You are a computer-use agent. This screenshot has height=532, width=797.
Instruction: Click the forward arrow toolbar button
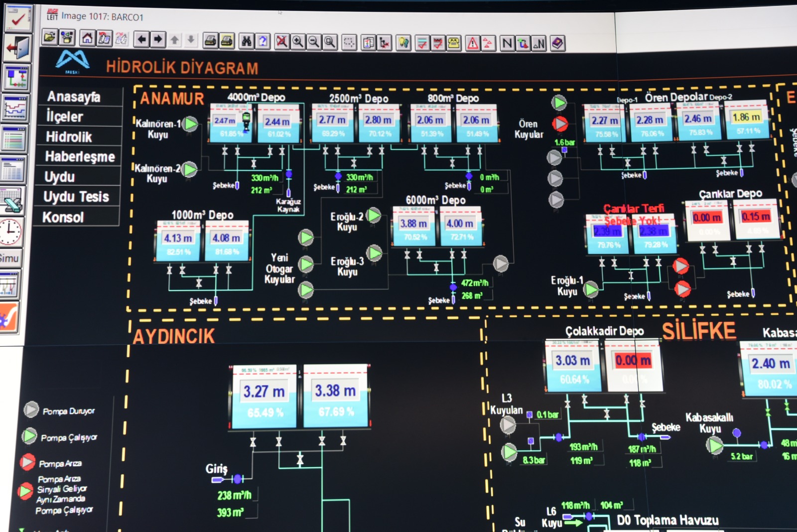coord(158,39)
